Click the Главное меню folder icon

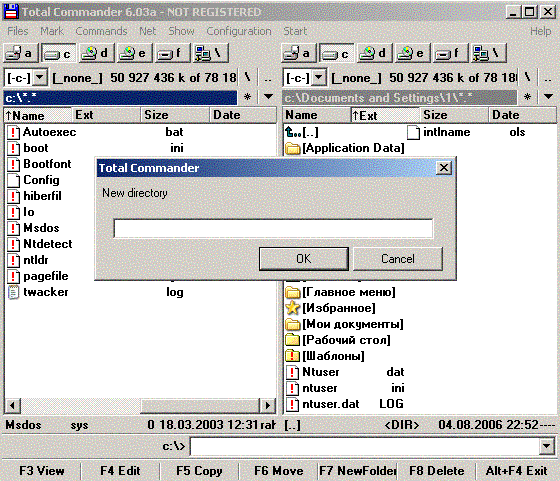pos(292,292)
